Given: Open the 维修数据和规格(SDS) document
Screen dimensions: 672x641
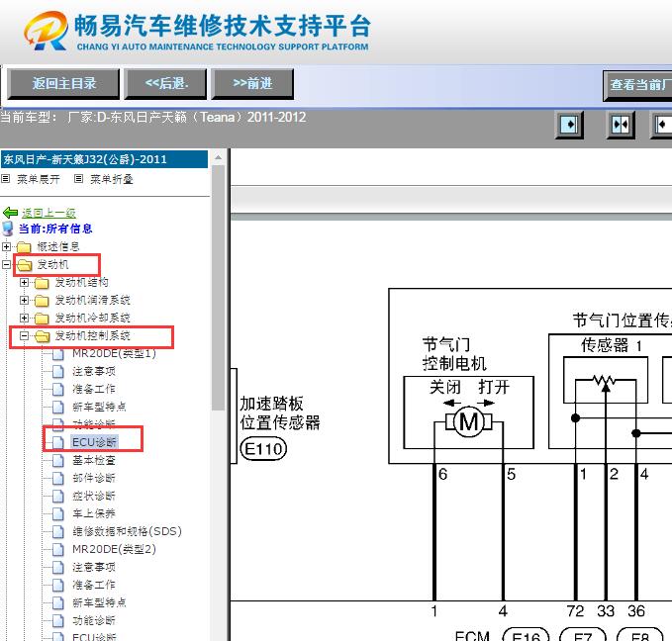Looking at the screenshot, I should coord(127,531).
